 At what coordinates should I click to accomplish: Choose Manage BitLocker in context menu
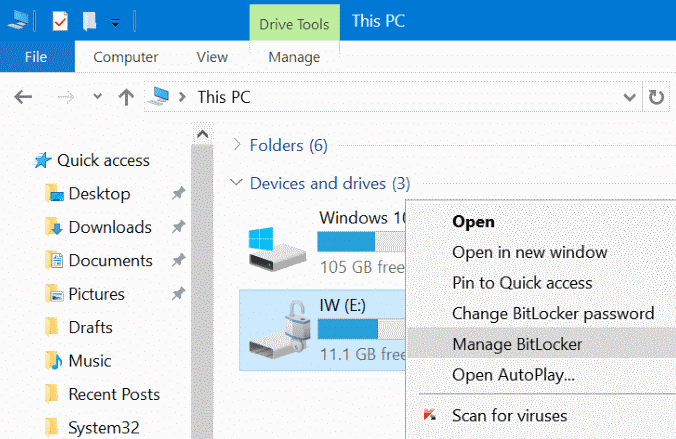(x=541, y=344)
